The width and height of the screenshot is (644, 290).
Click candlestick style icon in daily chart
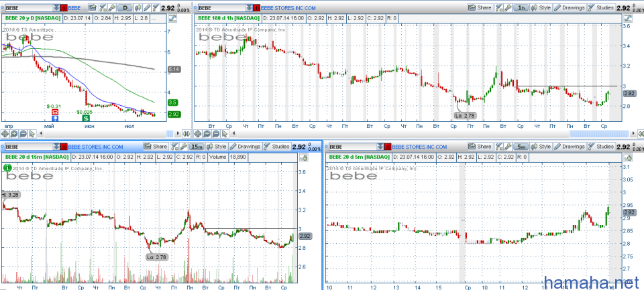(x=138, y=8)
